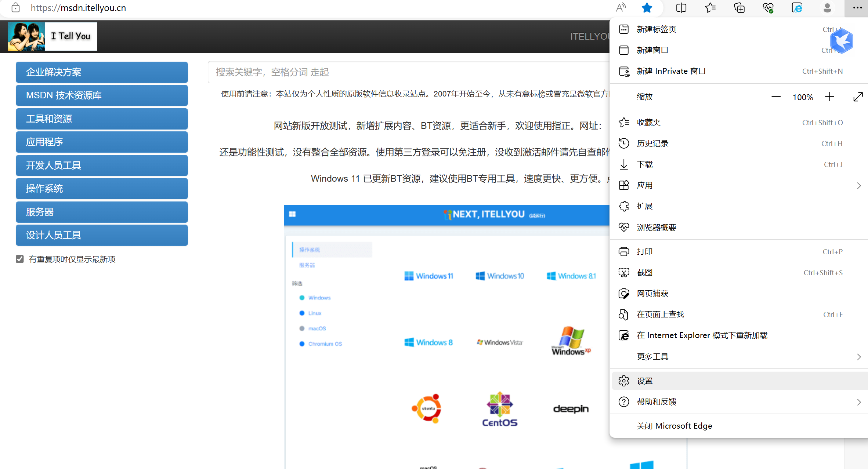The image size is (868, 469).
Task: Reload in Internet Explorer 模式
Action: [739, 335]
